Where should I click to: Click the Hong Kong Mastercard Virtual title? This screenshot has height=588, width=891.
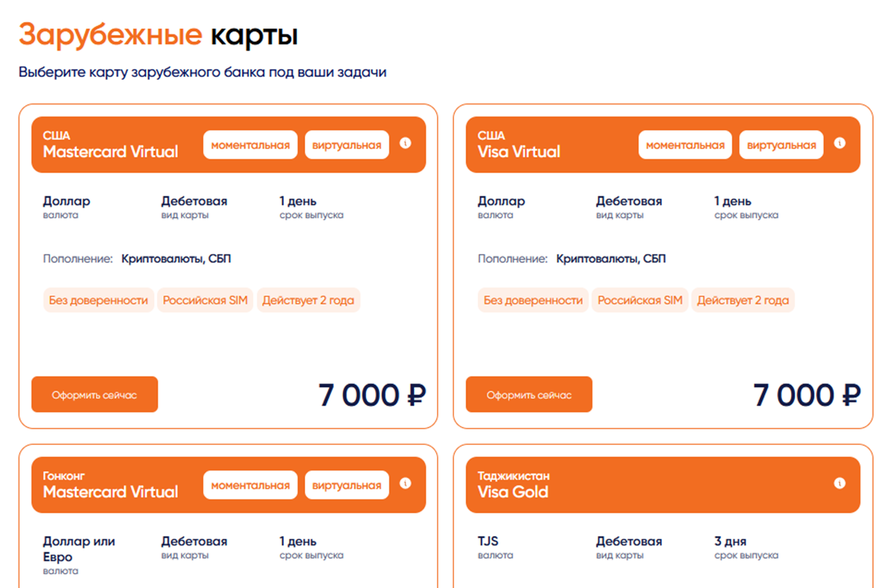[x=111, y=492]
